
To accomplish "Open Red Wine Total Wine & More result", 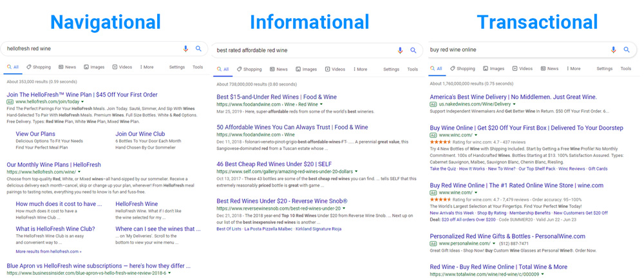I will (x=498, y=267).
